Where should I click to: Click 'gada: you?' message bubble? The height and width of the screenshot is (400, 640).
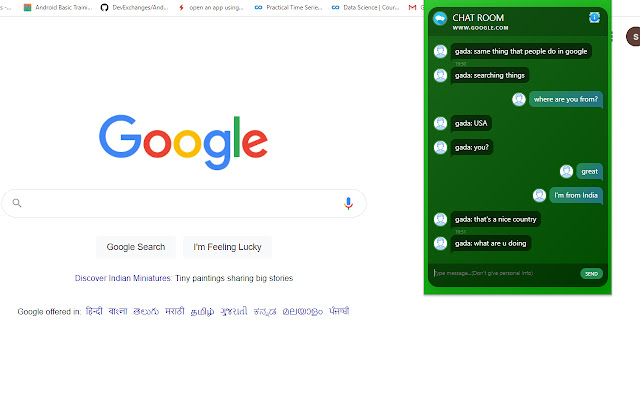(x=472, y=147)
